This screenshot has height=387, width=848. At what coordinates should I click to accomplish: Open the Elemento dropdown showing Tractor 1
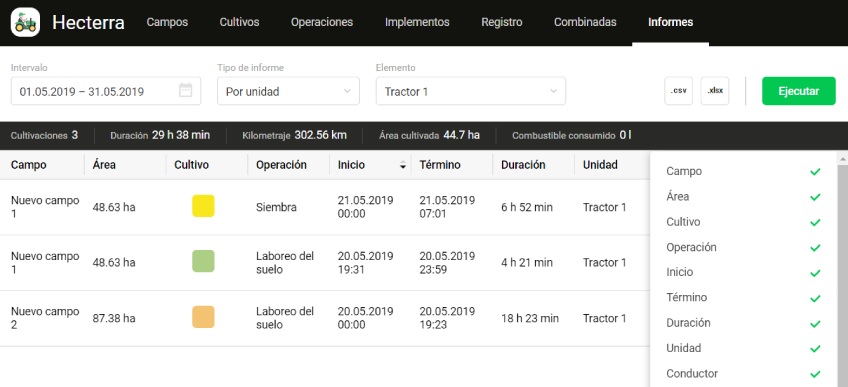[471, 91]
